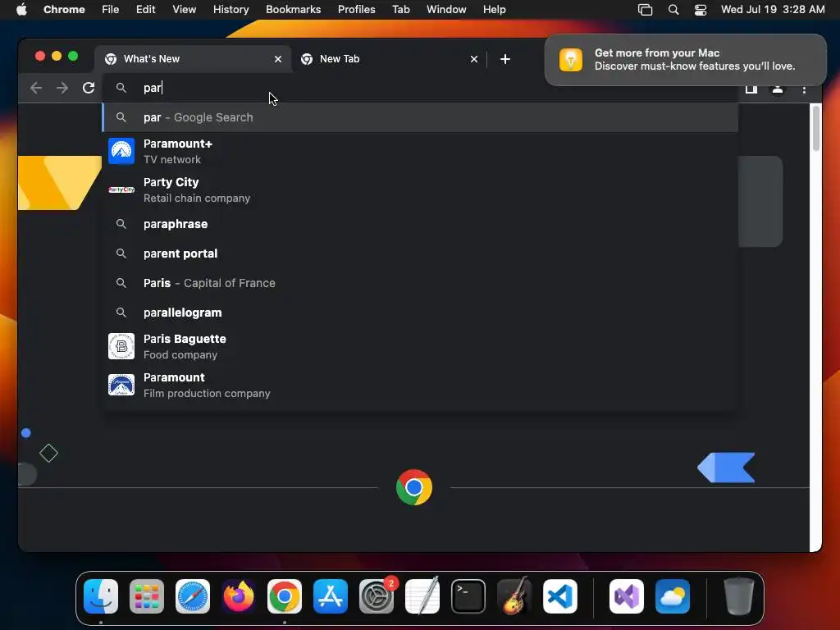Click the Chrome logo on the page

(414, 487)
